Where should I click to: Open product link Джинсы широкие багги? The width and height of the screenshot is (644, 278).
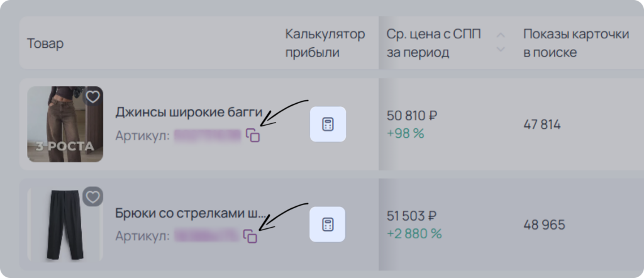click(x=189, y=112)
